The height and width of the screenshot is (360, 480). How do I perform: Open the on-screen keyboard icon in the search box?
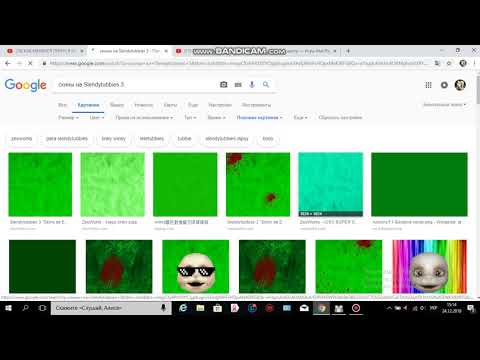[238, 85]
